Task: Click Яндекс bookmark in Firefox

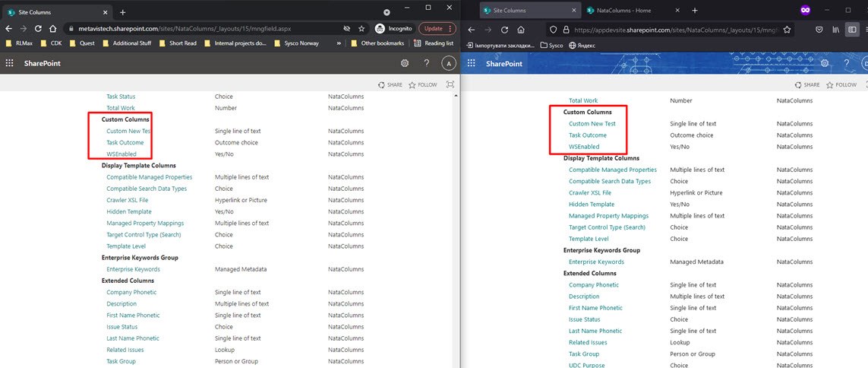Action: 581,46
